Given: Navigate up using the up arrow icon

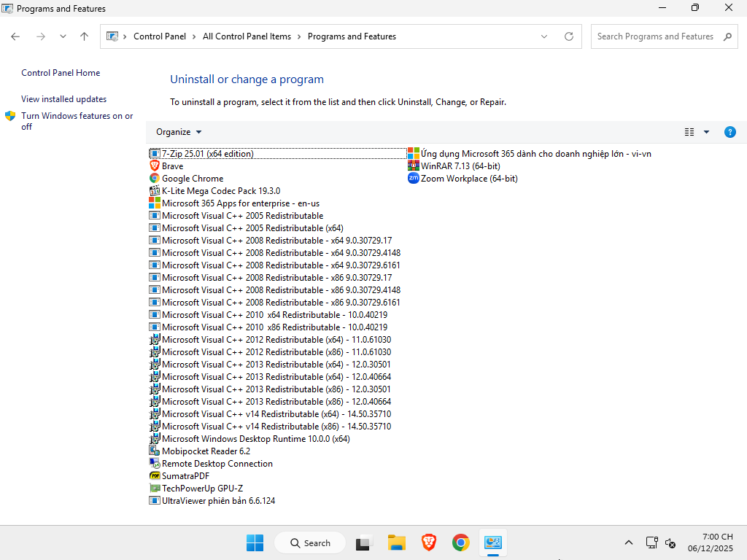Looking at the screenshot, I should [84, 36].
